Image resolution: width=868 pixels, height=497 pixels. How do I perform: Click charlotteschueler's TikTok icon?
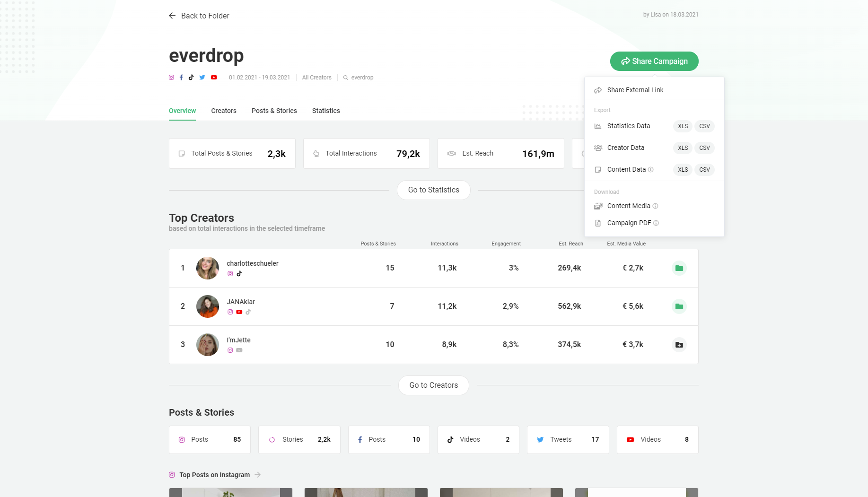239,274
